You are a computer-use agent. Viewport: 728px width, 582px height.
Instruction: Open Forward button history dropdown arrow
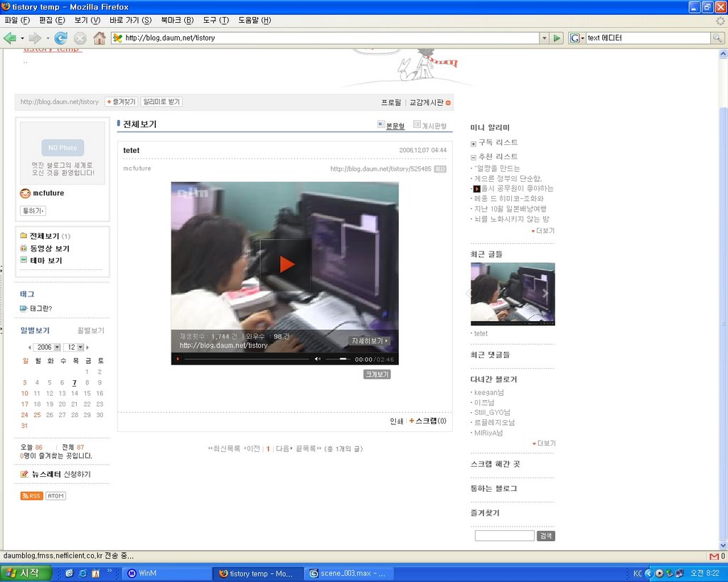[x=48, y=38]
